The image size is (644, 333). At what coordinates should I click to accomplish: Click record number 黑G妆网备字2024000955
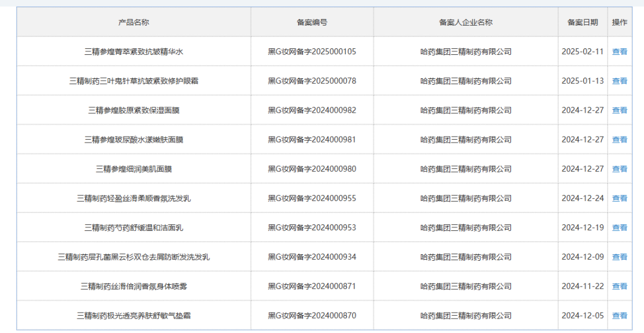tap(312, 198)
